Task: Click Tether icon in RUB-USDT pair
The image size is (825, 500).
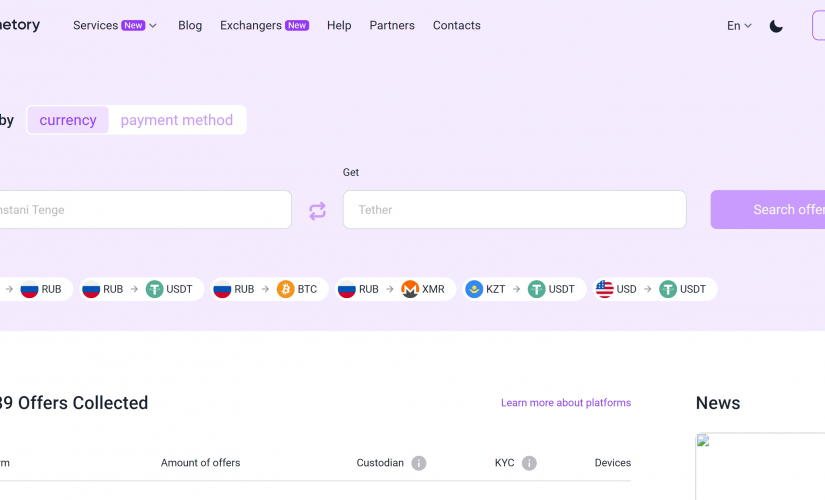Action: pos(154,289)
